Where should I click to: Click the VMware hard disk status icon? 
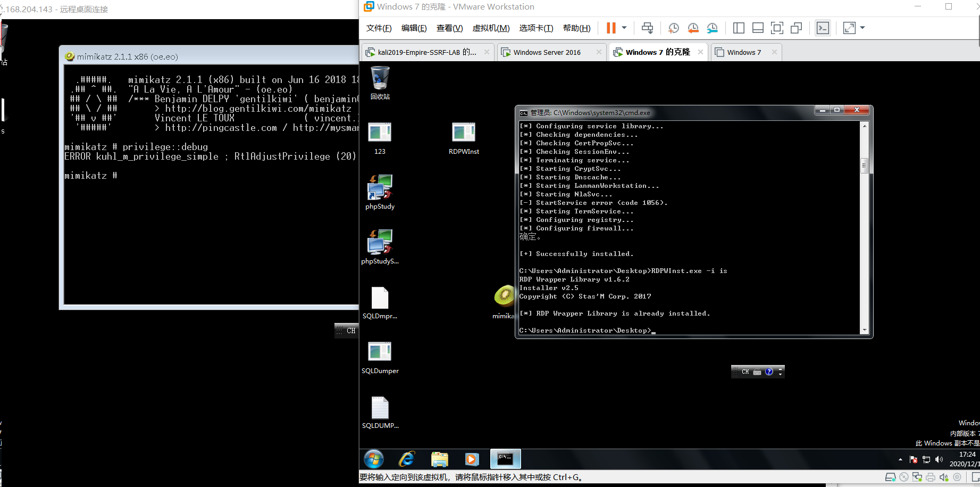890,477
